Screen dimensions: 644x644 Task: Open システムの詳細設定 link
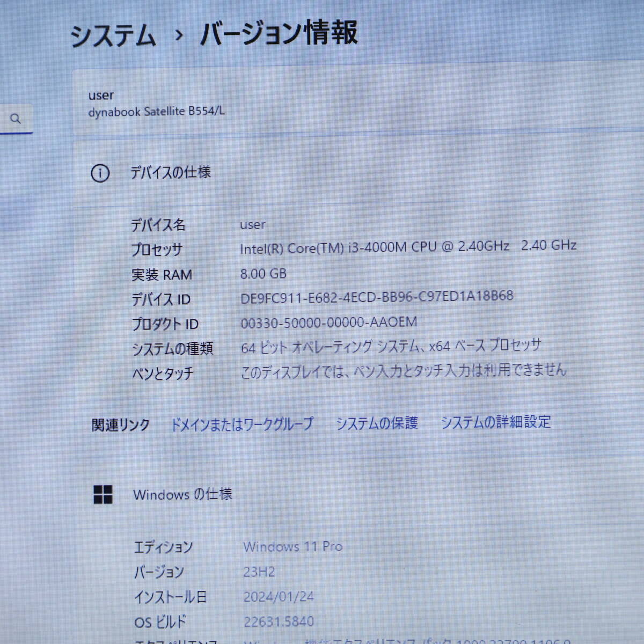point(496,422)
